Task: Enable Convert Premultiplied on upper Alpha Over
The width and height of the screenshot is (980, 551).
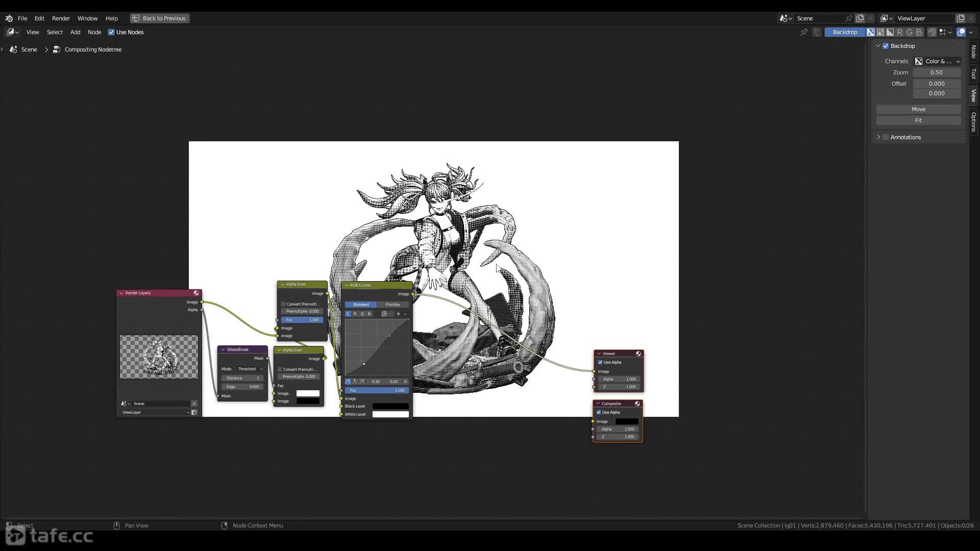Action: [x=283, y=304]
